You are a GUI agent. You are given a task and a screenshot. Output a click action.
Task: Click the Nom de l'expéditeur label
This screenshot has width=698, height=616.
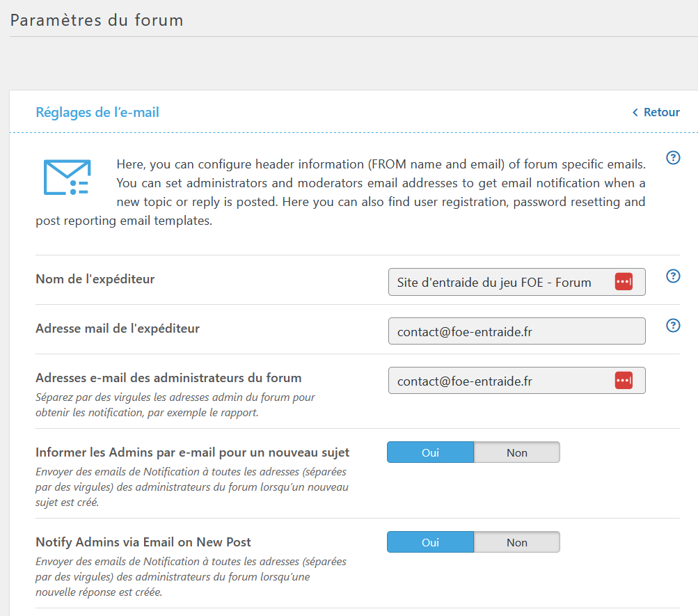[x=95, y=279]
